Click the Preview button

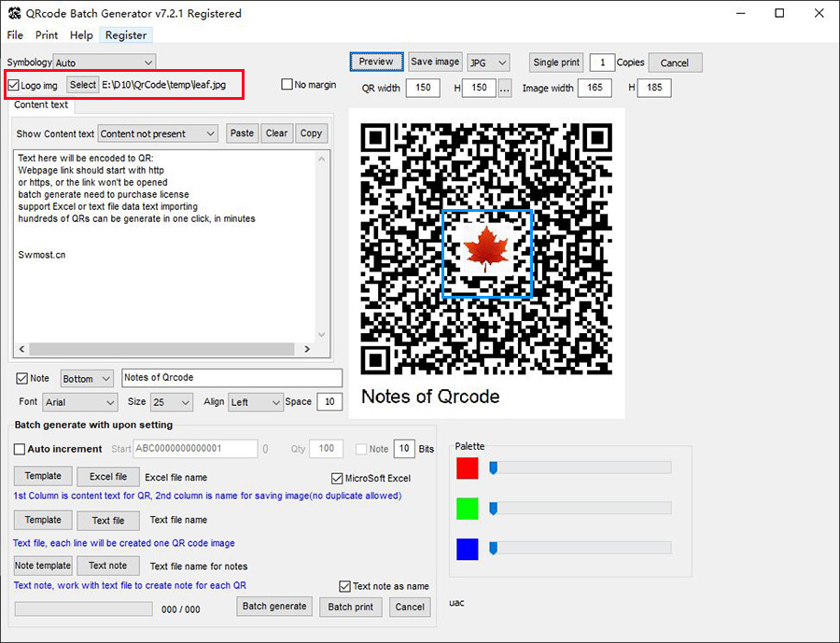click(376, 62)
